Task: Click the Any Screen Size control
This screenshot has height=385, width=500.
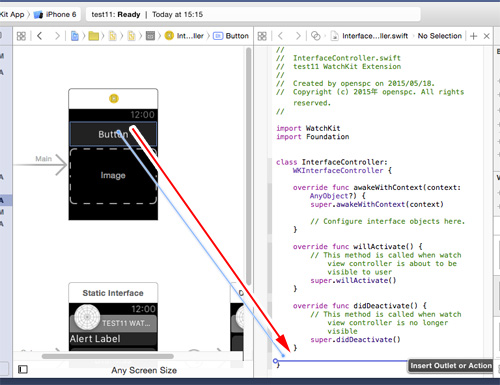Action: click(144, 370)
